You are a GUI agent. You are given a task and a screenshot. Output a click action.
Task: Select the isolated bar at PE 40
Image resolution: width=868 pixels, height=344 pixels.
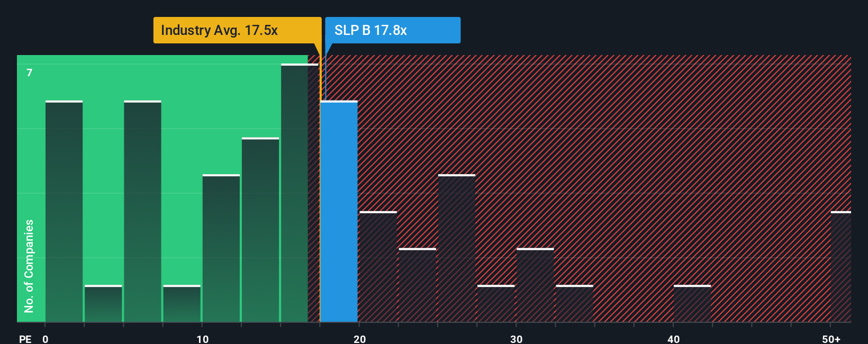tap(692, 303)
